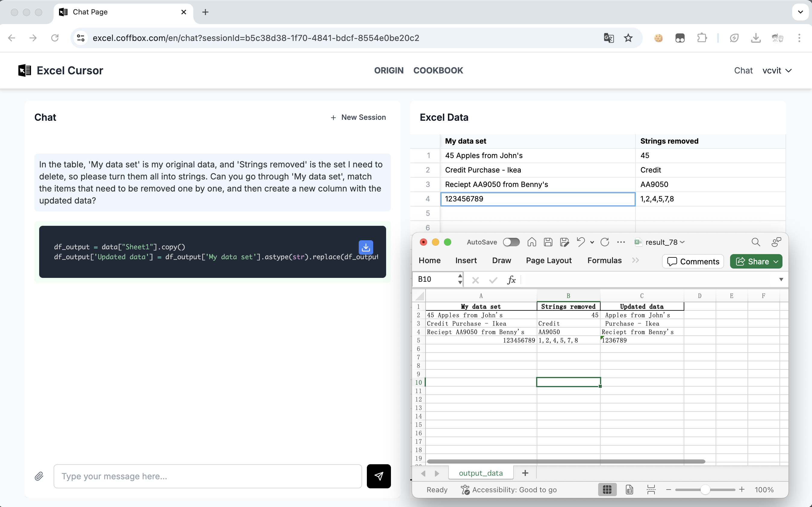Switch to Page Break Preview icon
812x507 pixels.
coord(651,490)
